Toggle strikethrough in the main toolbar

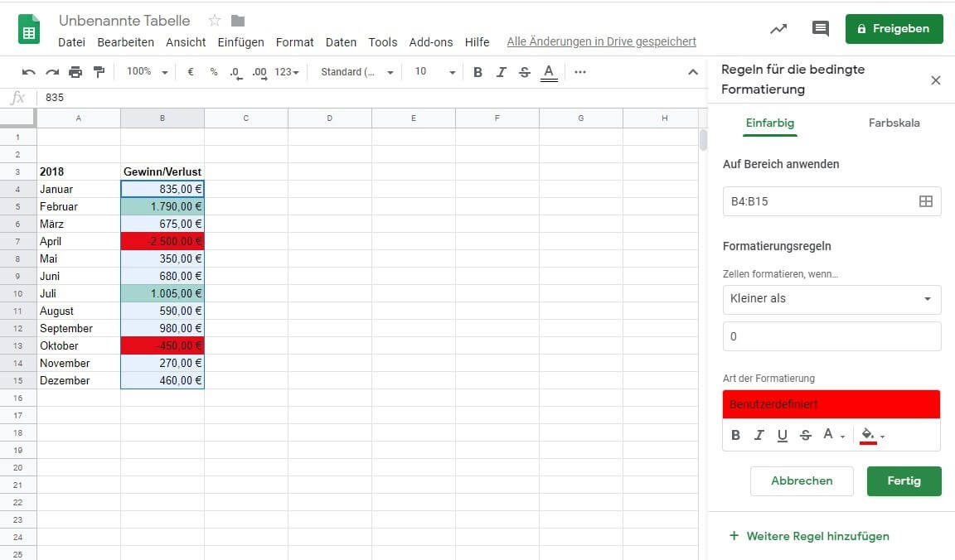tap(525, 72)
